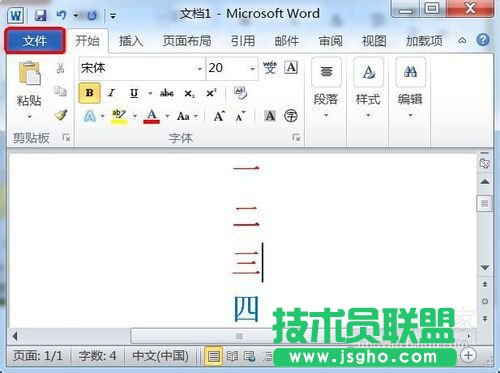
Task: Expand underline style dropdown arrow
Action: click(x=150, y=93)
